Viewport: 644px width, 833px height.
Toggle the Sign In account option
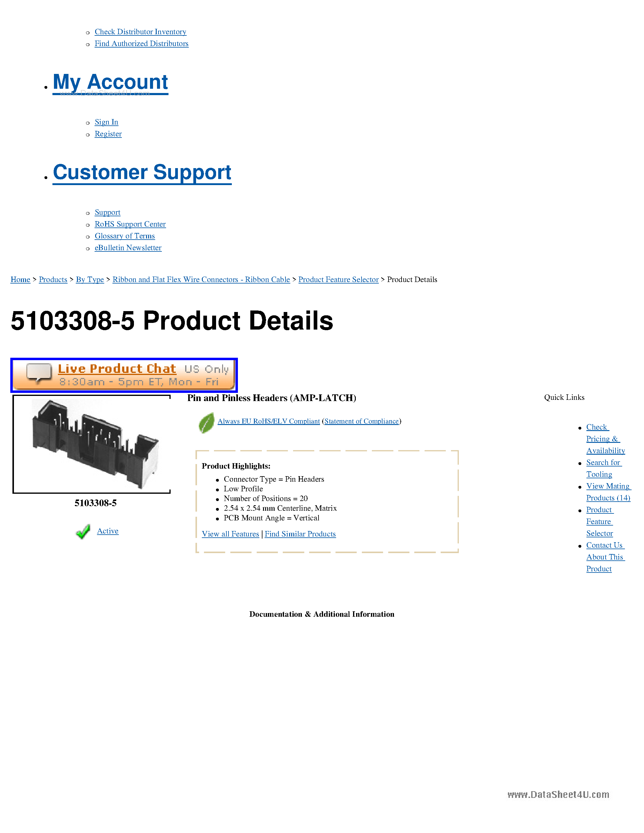click(106, 121)
